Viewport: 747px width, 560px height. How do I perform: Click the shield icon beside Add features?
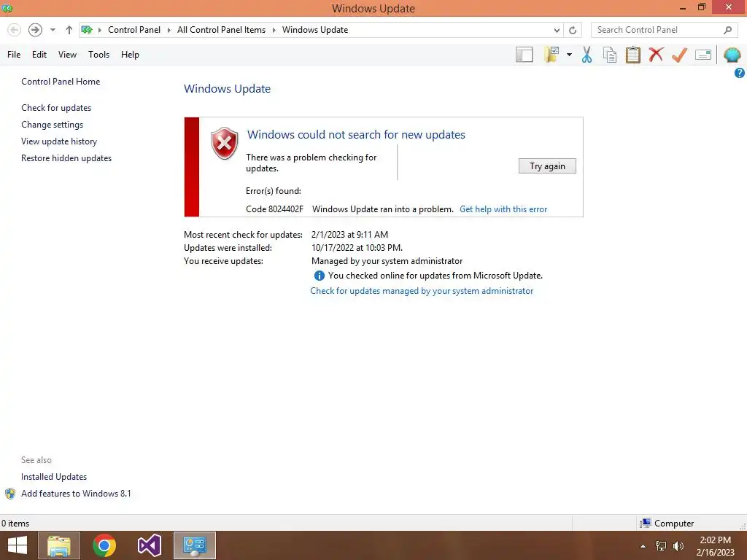point(10,494)
